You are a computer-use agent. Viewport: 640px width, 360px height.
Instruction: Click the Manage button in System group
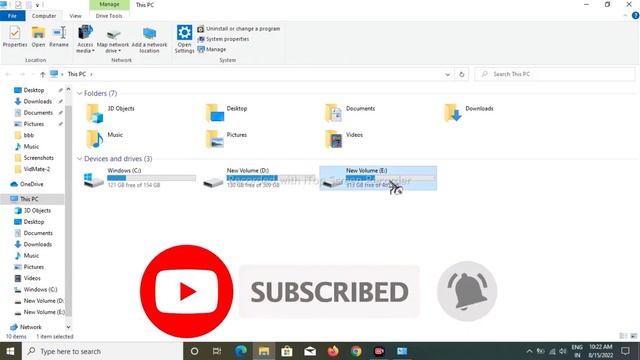tap(212, 49)
